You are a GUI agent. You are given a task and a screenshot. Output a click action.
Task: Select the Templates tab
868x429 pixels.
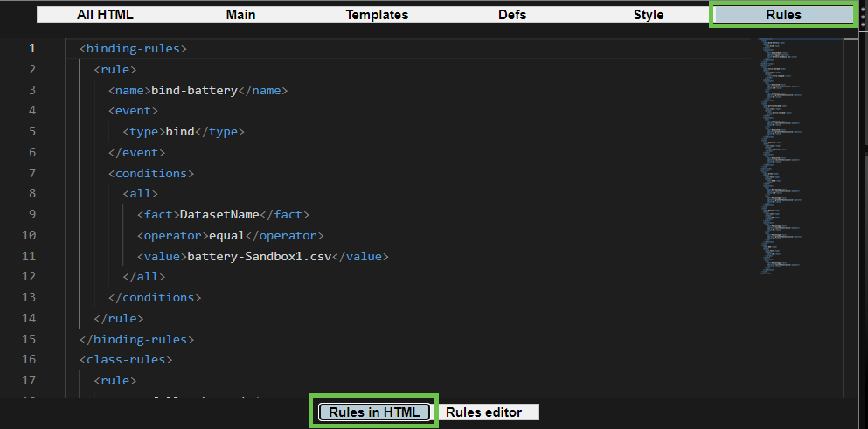click(377, 15)
